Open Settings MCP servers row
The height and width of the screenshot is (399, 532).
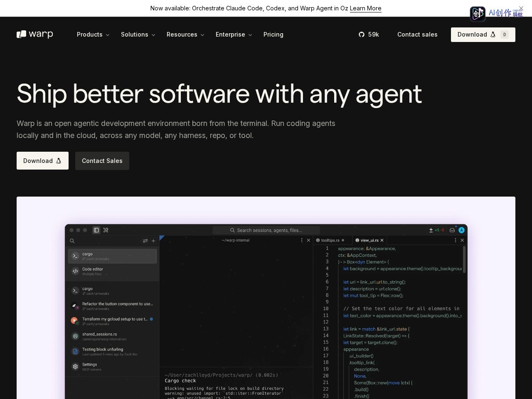click(x=112, y=367)
